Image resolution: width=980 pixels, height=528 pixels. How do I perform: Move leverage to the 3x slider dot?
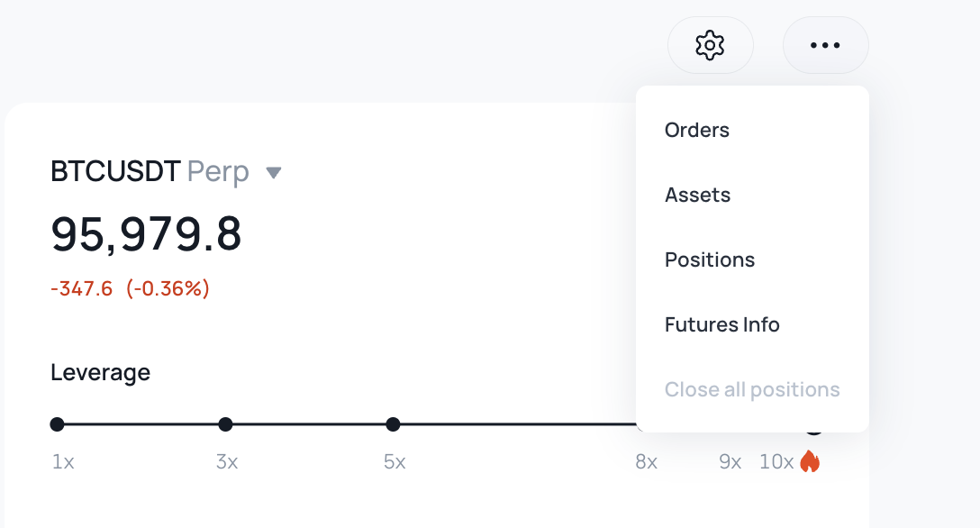[225, 424]
